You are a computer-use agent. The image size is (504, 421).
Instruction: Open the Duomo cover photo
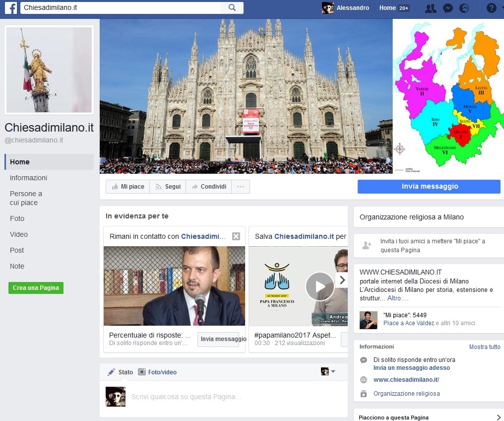[x=246, y=96]
